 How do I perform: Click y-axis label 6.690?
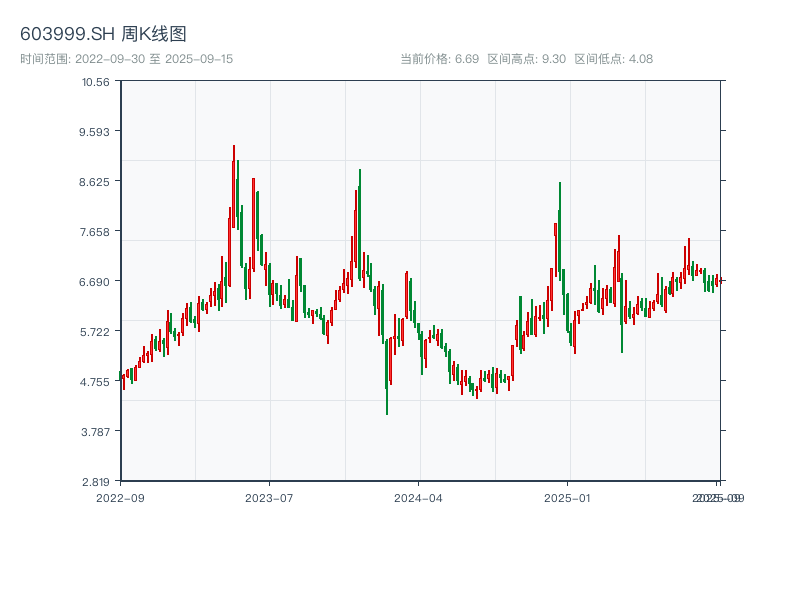coord(94,282)
